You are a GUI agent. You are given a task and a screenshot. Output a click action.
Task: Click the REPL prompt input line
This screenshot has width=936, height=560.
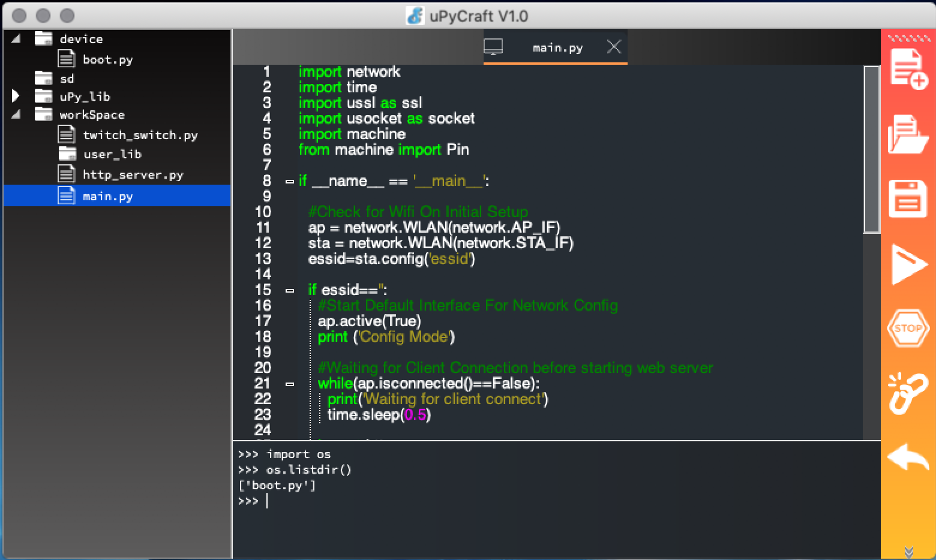557,501
